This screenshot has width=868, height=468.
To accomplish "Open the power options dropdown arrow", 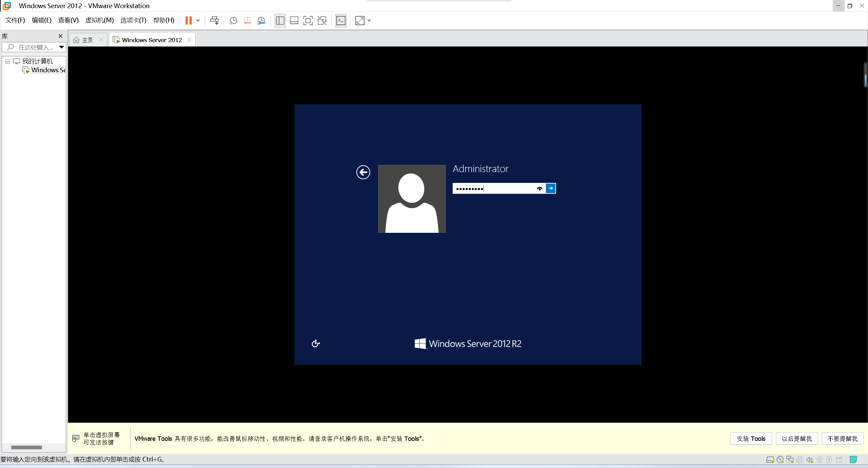I will 198,21.
